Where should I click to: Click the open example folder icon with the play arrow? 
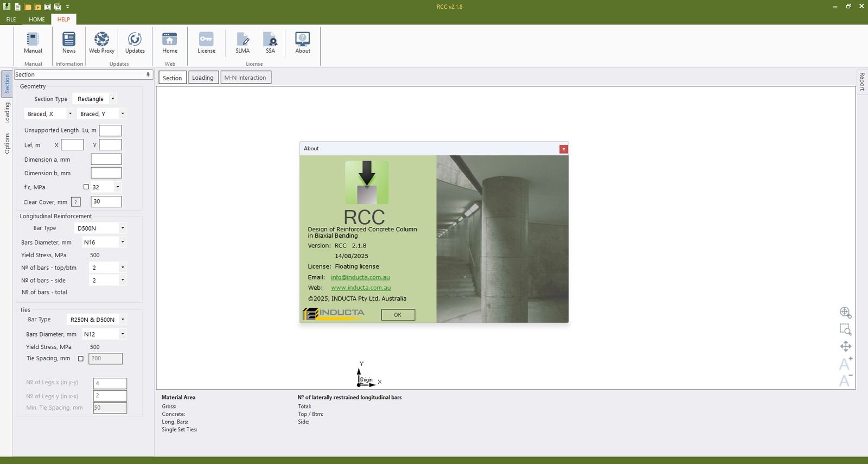tap(37, 7)
